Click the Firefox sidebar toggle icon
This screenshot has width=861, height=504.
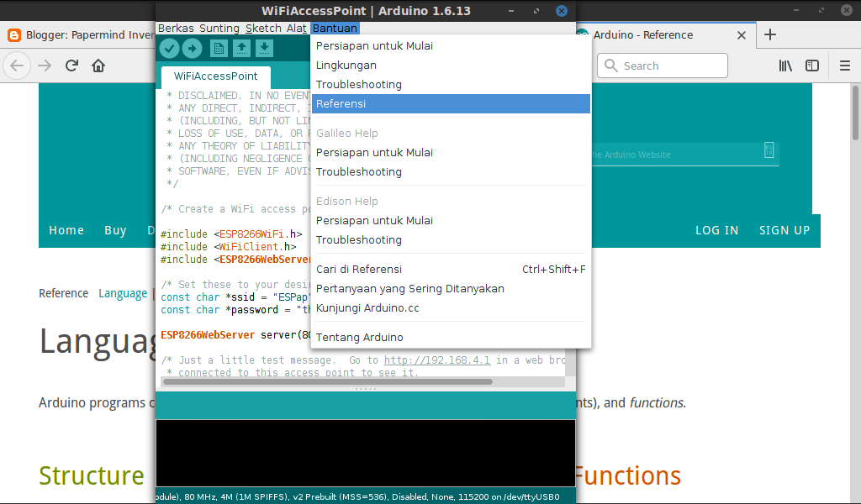[x=811, y=65]
